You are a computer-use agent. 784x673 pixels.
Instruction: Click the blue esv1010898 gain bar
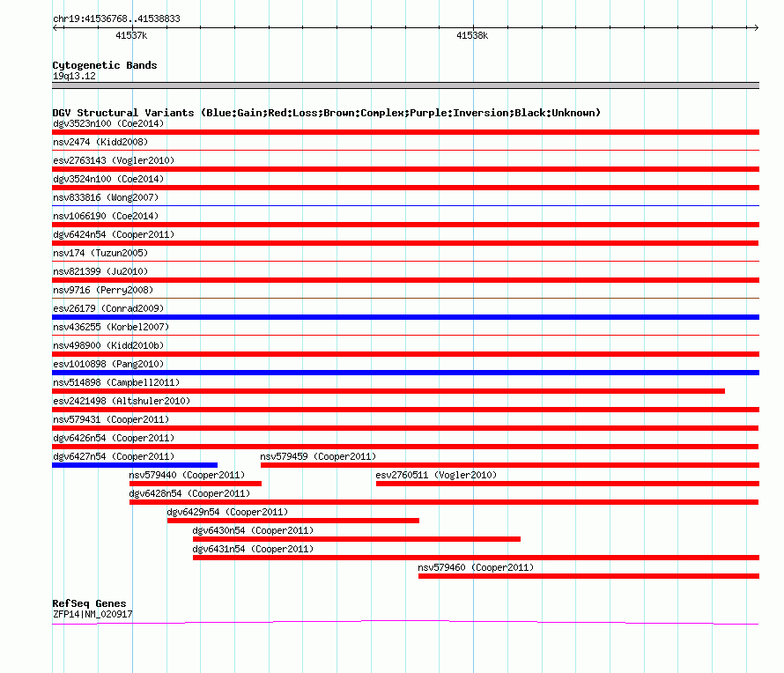[405, 373]
